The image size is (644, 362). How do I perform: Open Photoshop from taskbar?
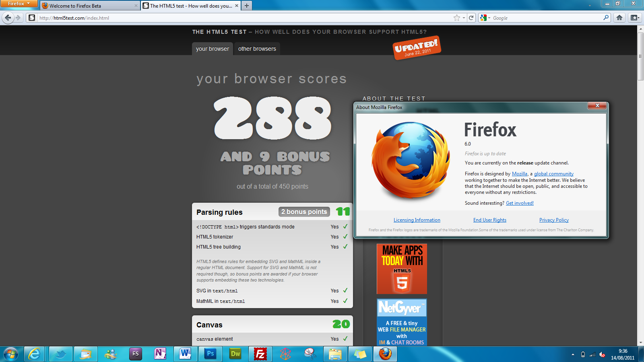(210, 354)
